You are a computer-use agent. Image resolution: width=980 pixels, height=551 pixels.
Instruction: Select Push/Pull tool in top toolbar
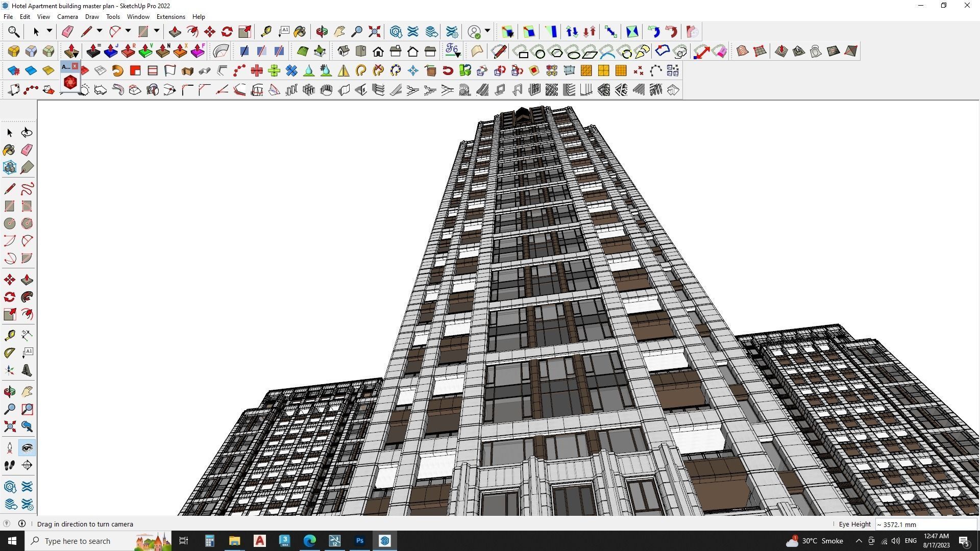(x=175, y=32)
